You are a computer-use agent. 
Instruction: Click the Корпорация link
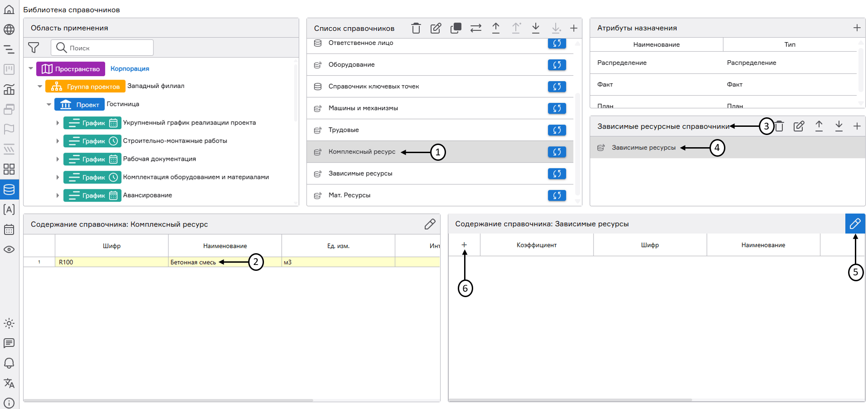[129, 69]
